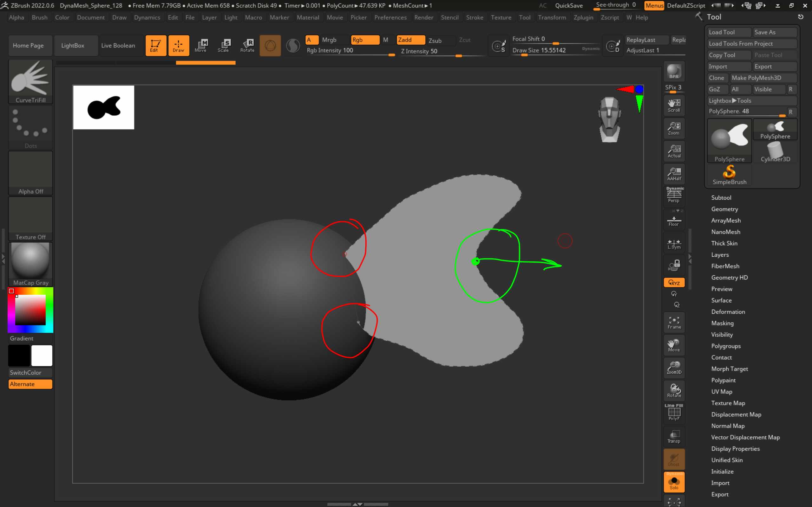Screen dimensions: 812x507
Task: Expand the Deformation section
Action: coord(728,312)
